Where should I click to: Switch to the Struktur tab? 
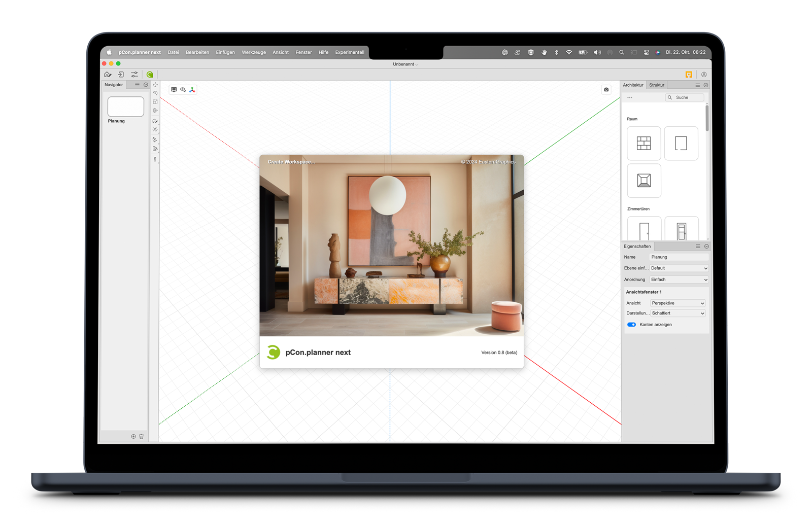point(656,85)
